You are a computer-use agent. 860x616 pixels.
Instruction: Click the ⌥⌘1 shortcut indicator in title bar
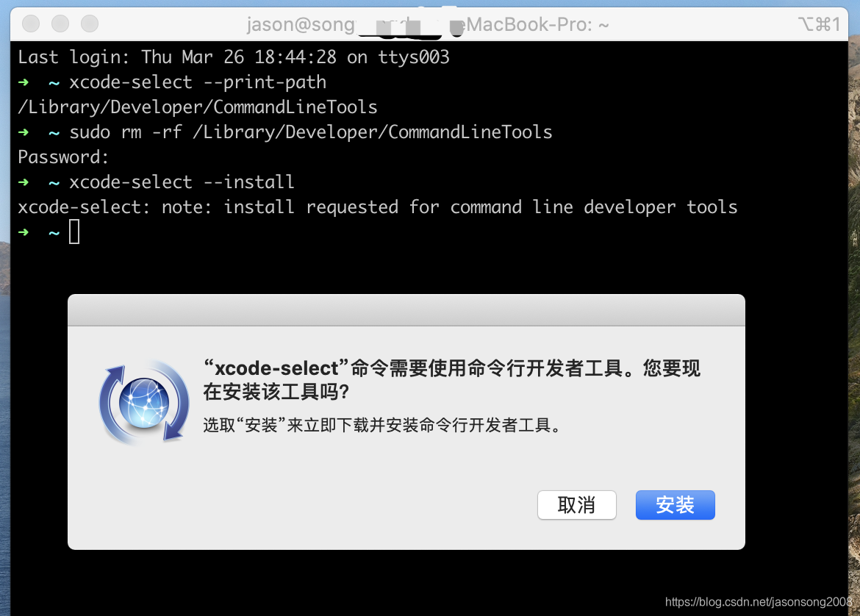pyautogui.click(x=818, y=24)
